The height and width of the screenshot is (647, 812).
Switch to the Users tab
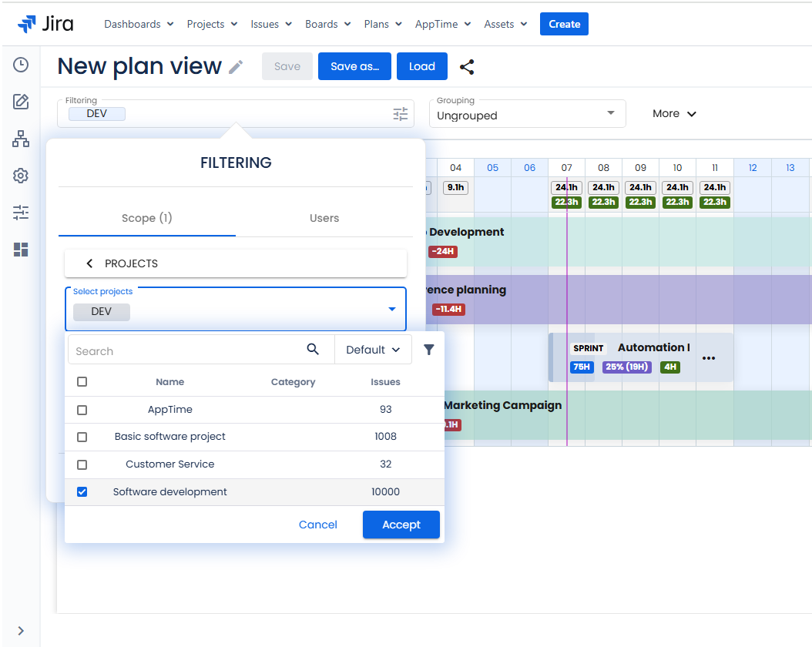pyautogui.click(x=324, y=218)
